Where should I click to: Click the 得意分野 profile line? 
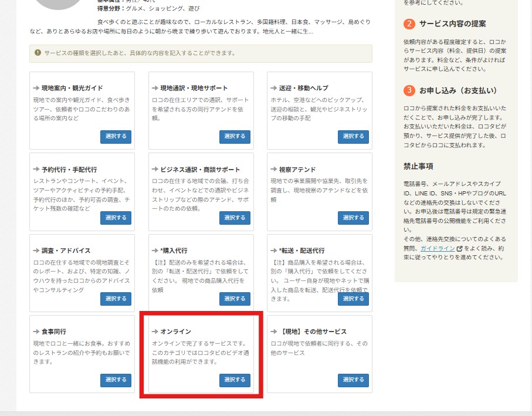click(x=148, y=8)
